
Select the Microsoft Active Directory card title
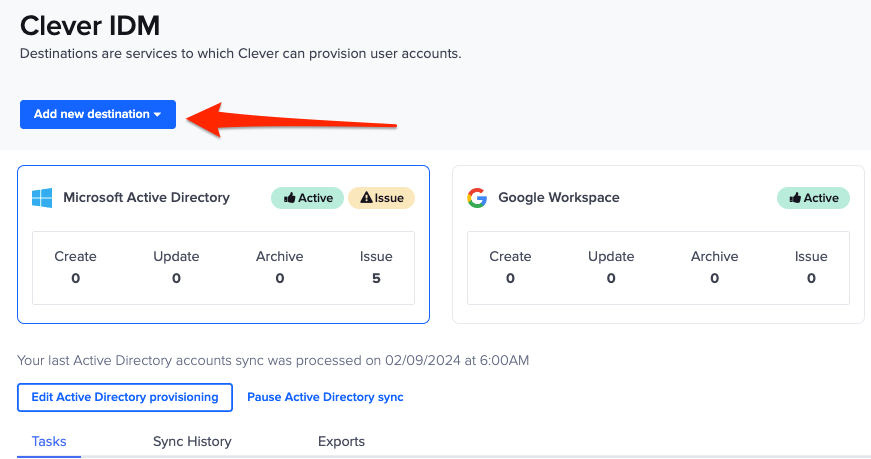[146, 198]
